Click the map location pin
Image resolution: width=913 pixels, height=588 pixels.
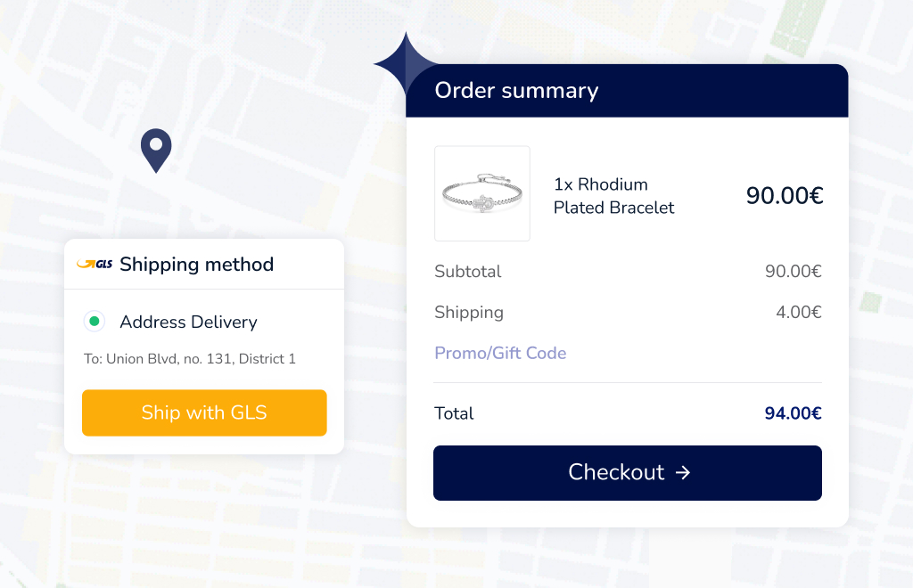156,148
